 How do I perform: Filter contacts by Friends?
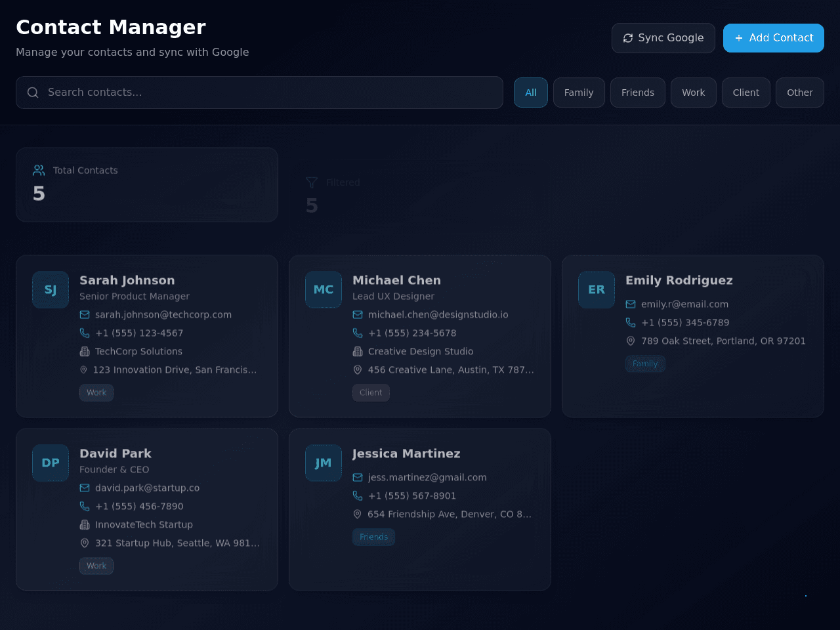click(638, 93)
